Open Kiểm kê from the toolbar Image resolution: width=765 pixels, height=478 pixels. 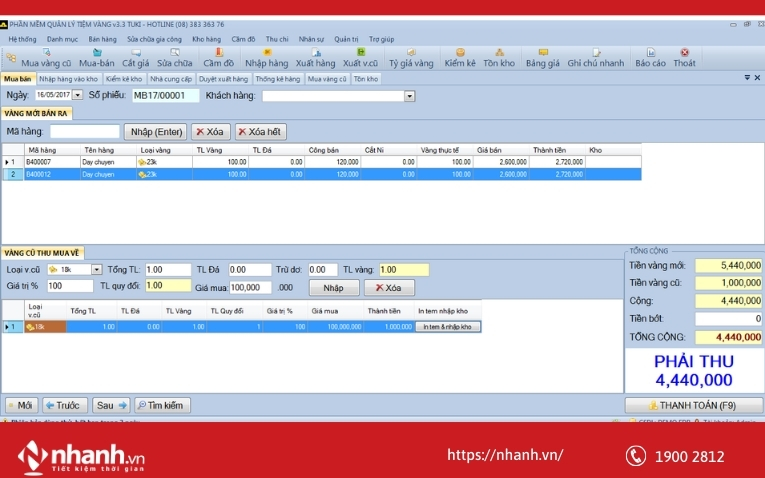point(460,57)
